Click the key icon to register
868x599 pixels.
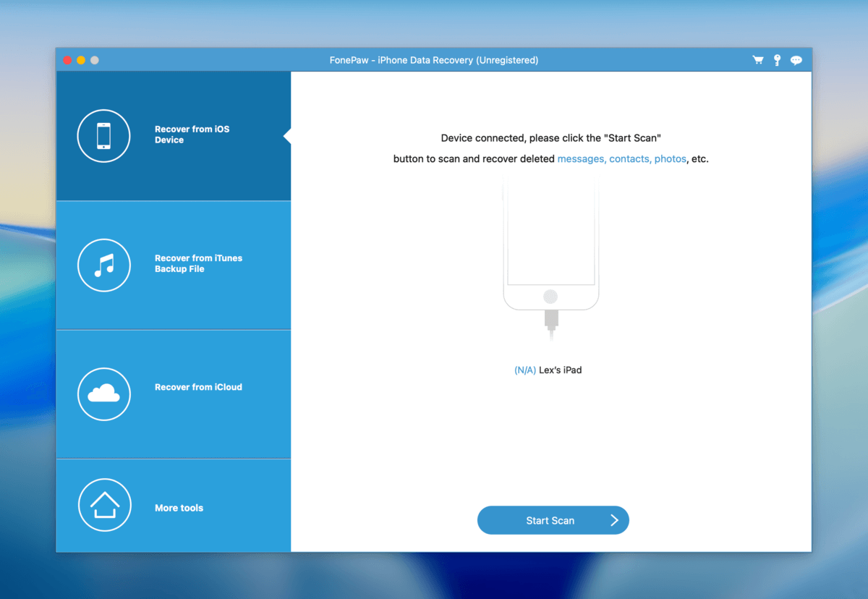click(x=777, y=60)
